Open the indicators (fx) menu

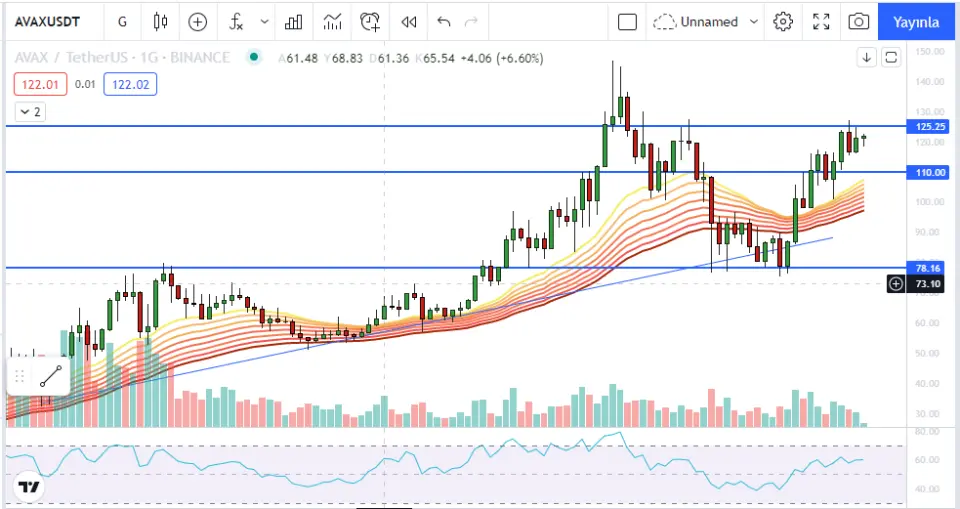click(x=236, y=21)
